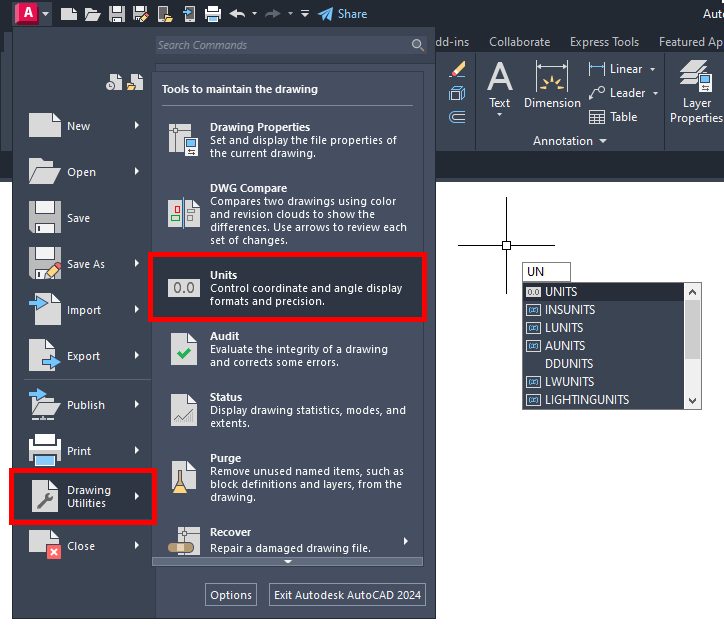Choose Save in the application menu
This screenshot has height=634, width=724.
tap(84, 217)
